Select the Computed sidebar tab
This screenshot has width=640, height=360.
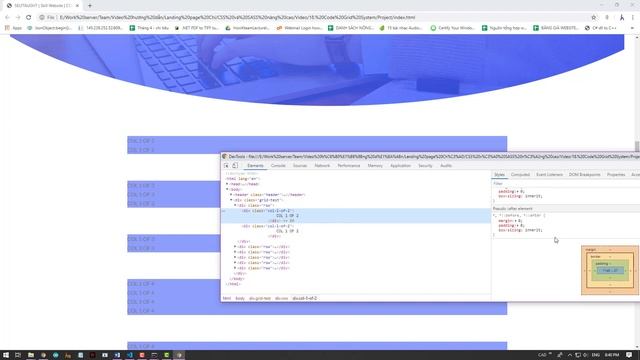520,175
